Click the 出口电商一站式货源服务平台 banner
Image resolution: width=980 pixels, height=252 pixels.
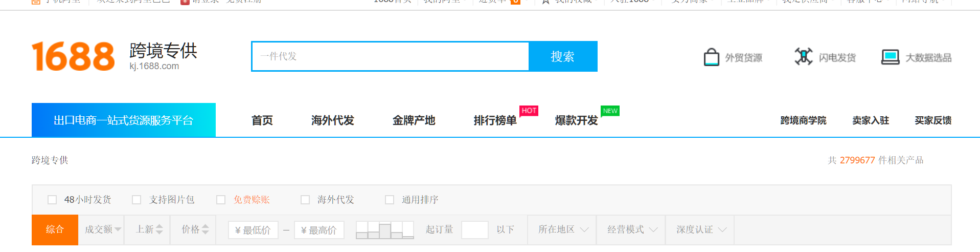(124, 120)
